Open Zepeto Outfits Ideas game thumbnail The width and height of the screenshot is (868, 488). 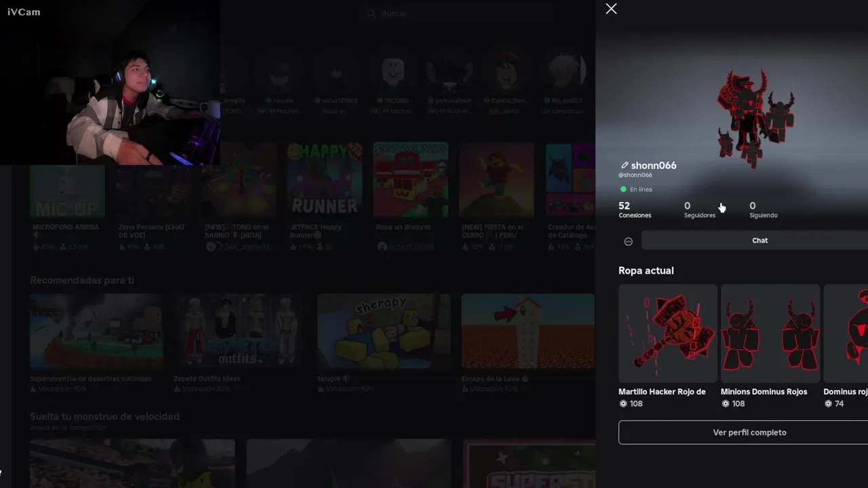pos(240,331)
